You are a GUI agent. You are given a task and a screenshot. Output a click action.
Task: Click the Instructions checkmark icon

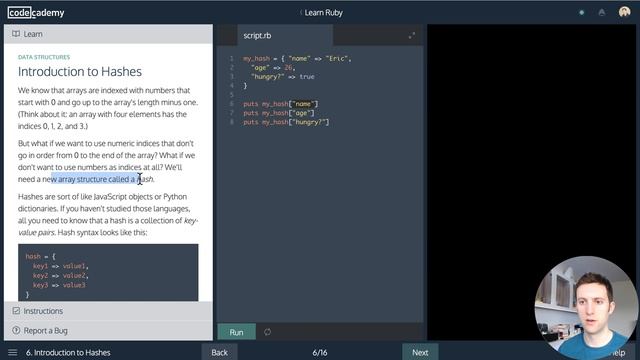tap(16, 311)
